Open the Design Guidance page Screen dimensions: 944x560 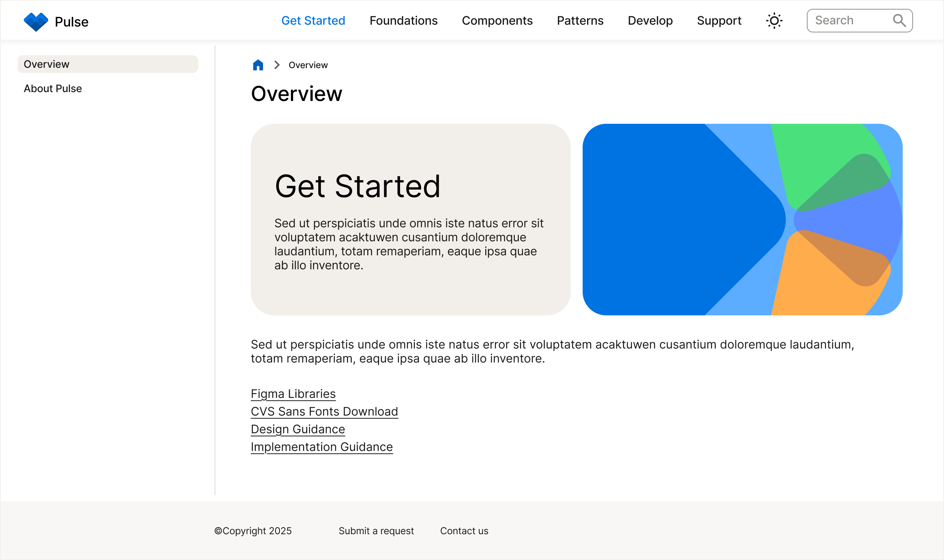tap(298, 429)
